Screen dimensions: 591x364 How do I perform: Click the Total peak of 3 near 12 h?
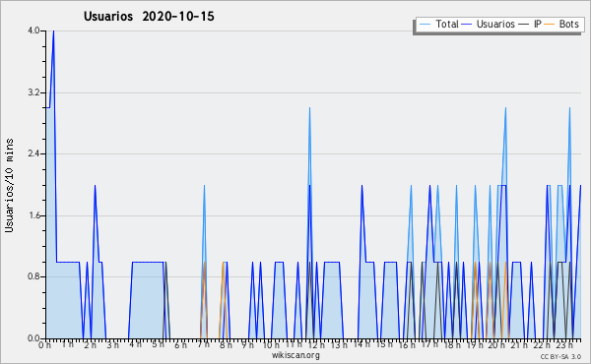point(309,108)
